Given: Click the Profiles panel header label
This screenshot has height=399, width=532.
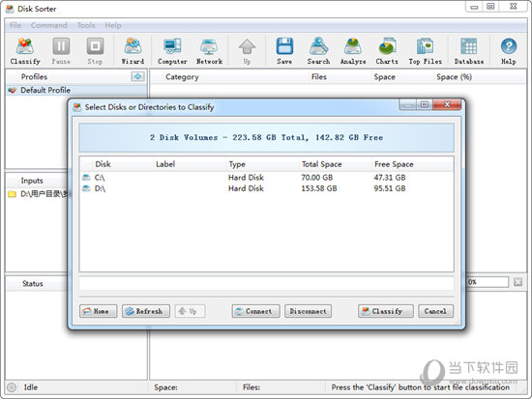Looking at the screenshot, I should pyautogui.click(x=34, y=77).
